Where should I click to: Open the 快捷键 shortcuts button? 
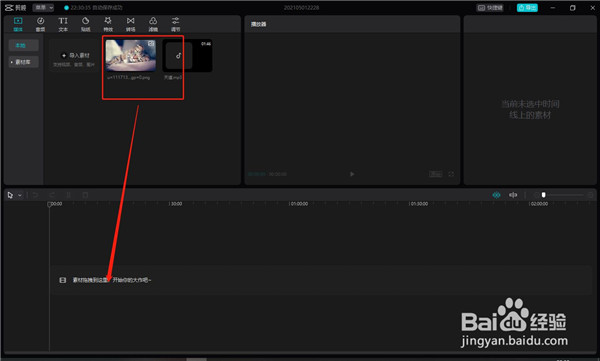click(490, 8)
